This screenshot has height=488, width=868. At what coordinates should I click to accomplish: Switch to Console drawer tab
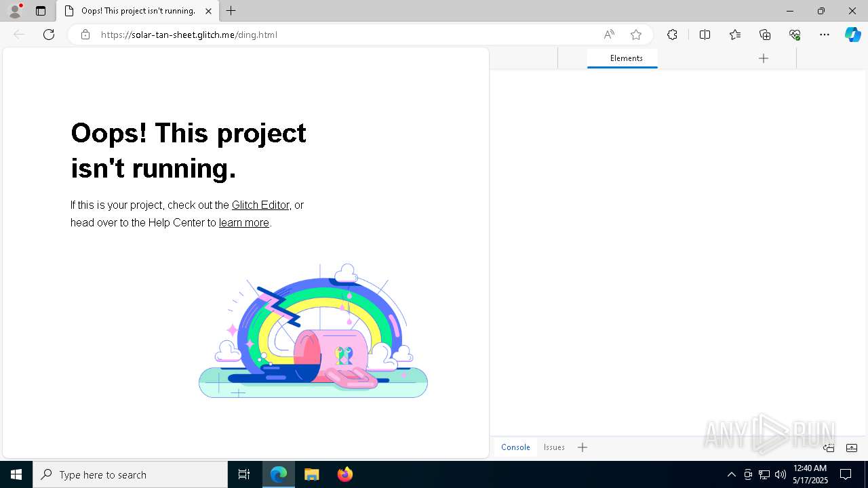coord(515,447)
